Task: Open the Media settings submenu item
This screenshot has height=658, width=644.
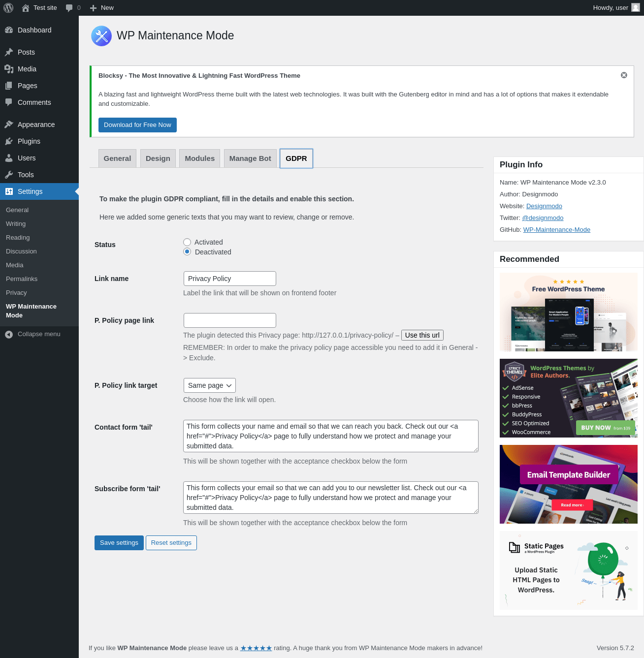Action: point(15,265)
